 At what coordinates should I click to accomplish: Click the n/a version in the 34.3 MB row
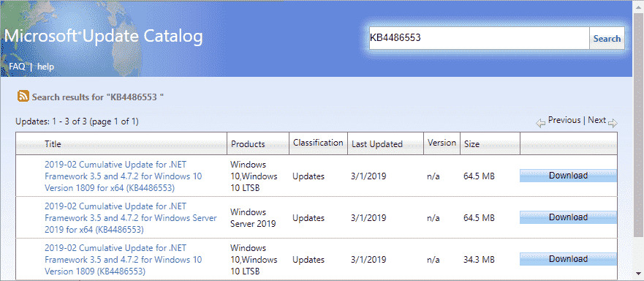point(433,260)
